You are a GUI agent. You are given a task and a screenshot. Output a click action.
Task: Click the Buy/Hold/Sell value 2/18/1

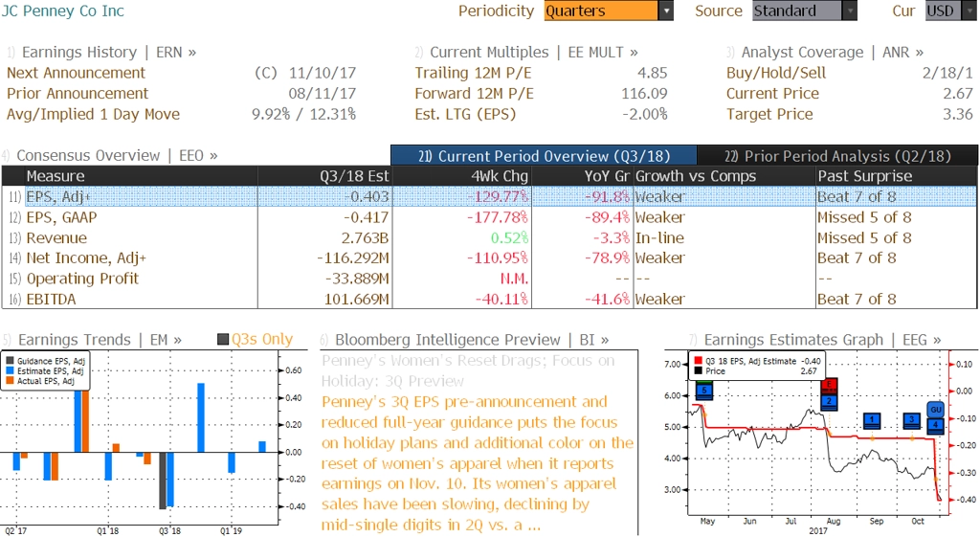[947, 73]
